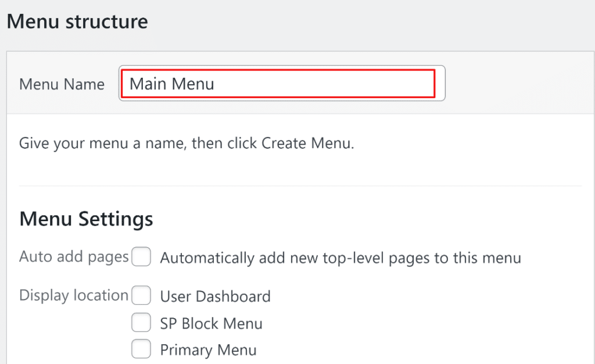This screenshot has height=364, width=595.
Task: Click the Menu Name label
Action: (62, 84)
